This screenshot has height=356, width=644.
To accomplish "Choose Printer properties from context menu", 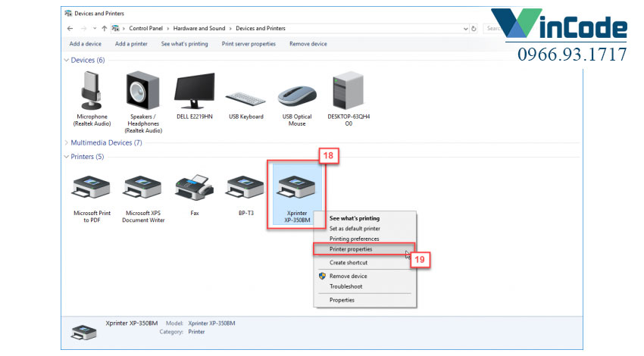I will [351, 249].
